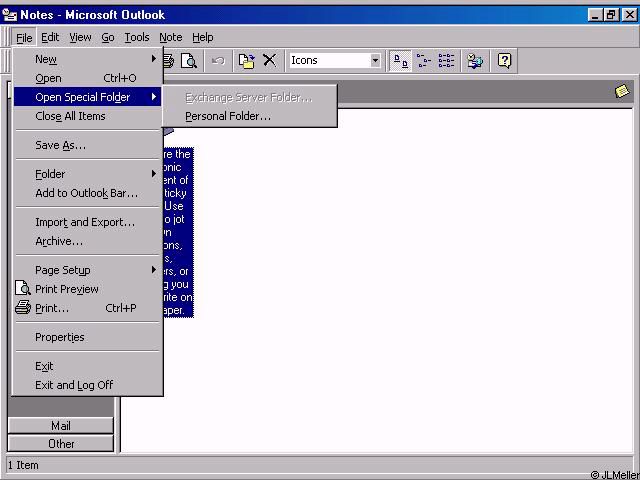The image size is (640, 480).
Task: Choose Import and Export
Action: [87, 222]
